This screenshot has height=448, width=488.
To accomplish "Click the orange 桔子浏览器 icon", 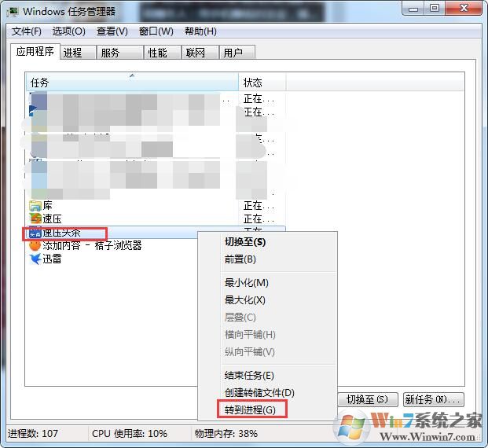I will [35, 246].
